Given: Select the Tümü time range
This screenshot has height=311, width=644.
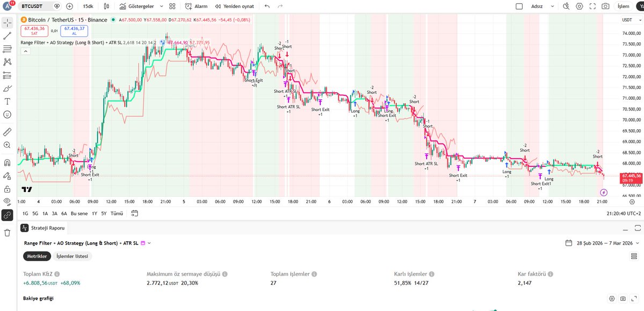Looking at the screenshot, I should pos(116,213).
